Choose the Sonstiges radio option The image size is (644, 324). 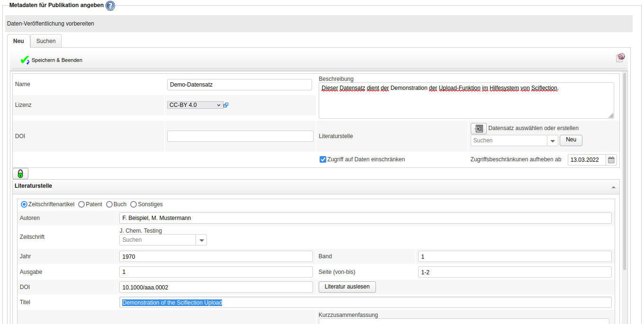(x=134, y=204)
